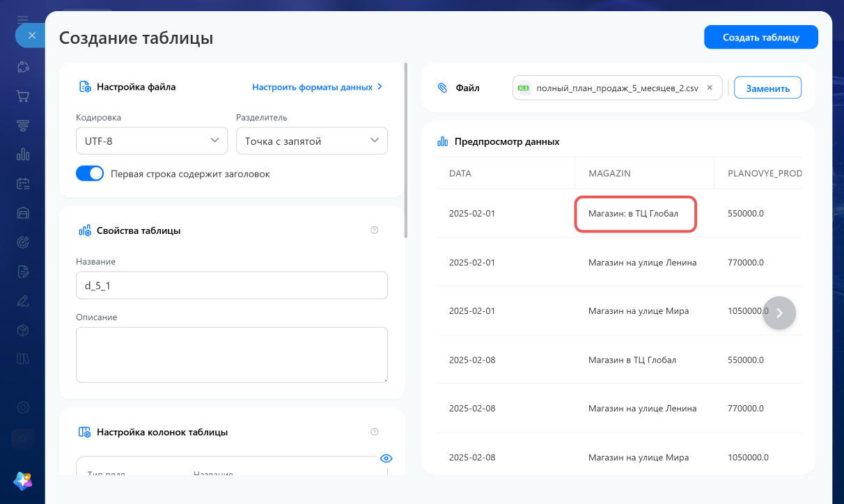
Task: Open the funnel icon in the sidebar
Action: pyautogui.click(x=23, y=125)
